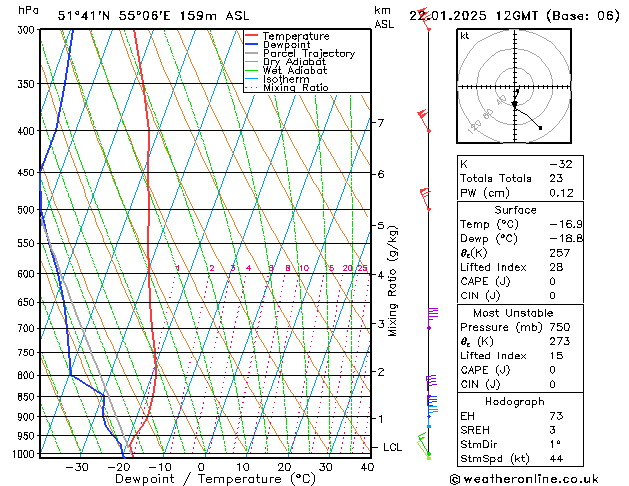
Task: Click the Isotherm legend entry
Action: click(x=286, y=79)
